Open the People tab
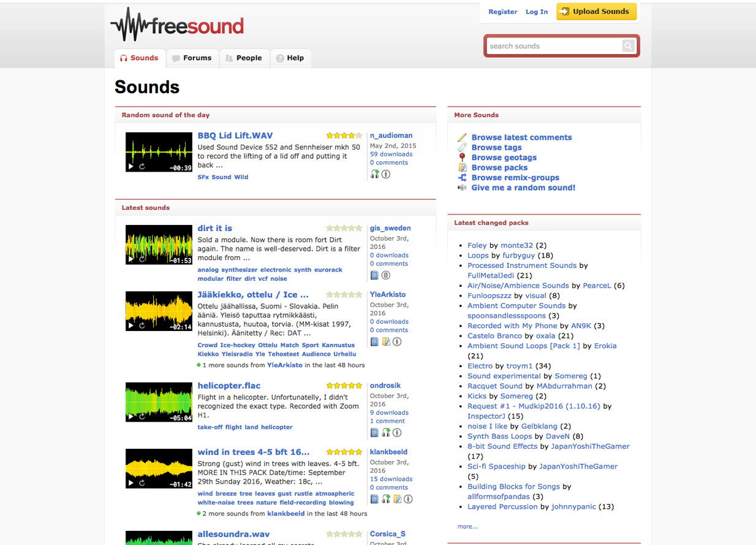756x545 pixels. [244, 58]
